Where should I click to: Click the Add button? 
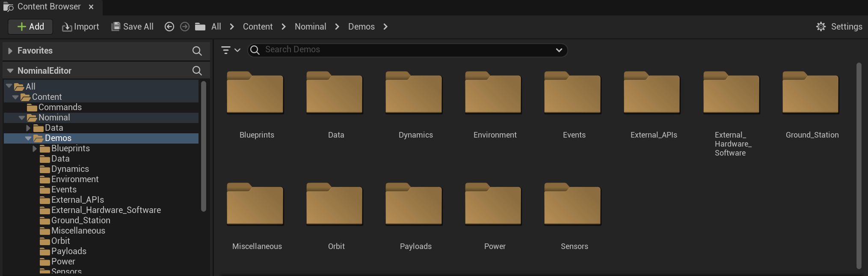[30, 27]
